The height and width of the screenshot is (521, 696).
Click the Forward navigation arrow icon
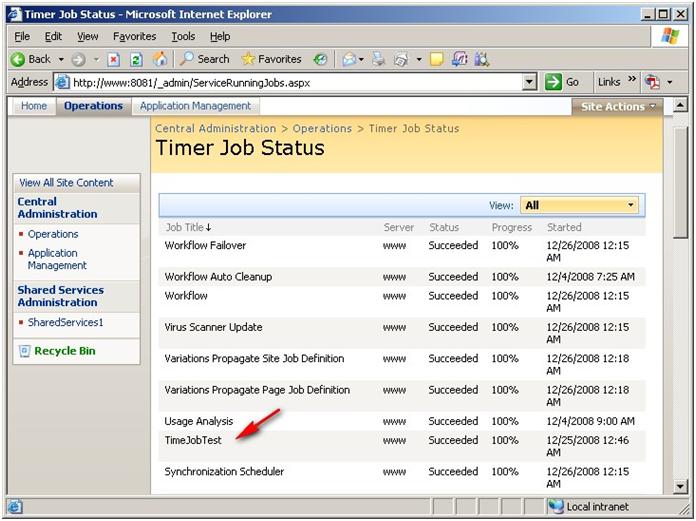pyautogui.click(x=79, y=59)
